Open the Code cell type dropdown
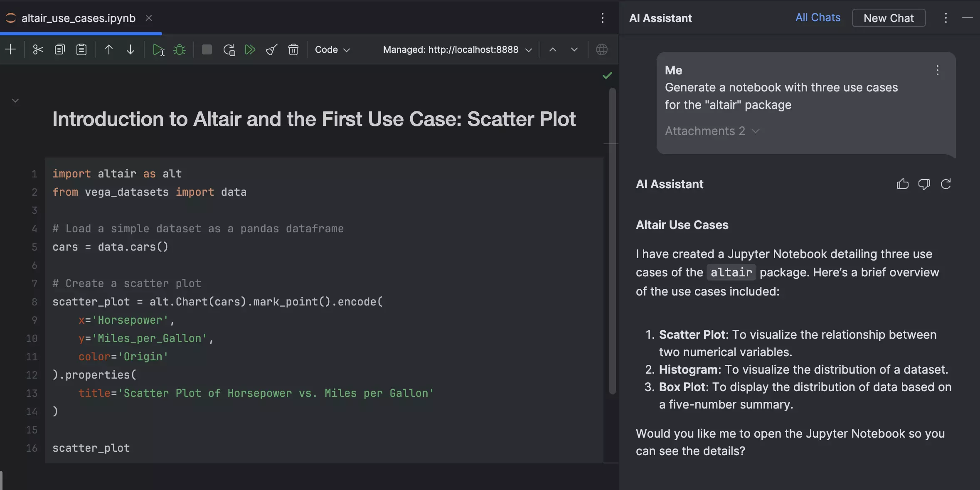This screenshot has height=490, width=980. (332, 49)
